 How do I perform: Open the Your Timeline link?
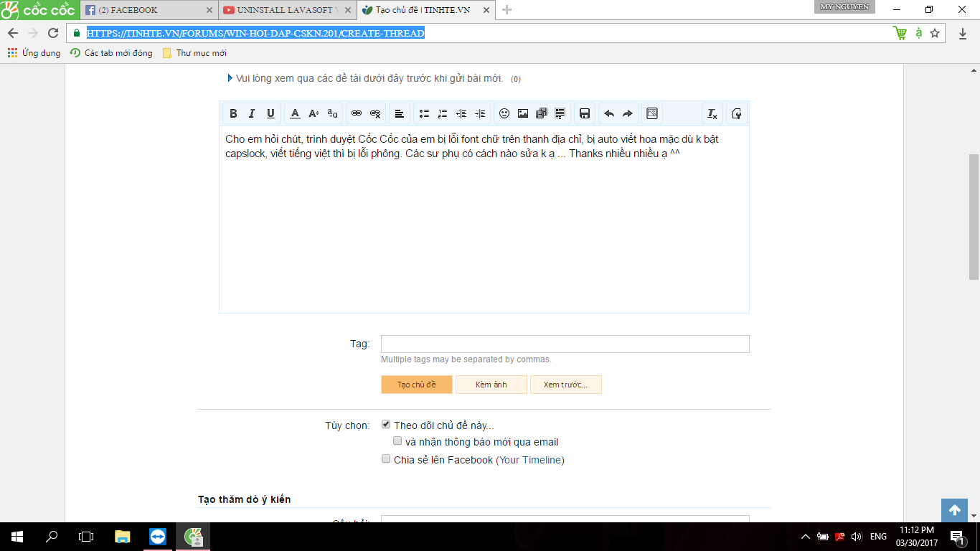point(530,460)
